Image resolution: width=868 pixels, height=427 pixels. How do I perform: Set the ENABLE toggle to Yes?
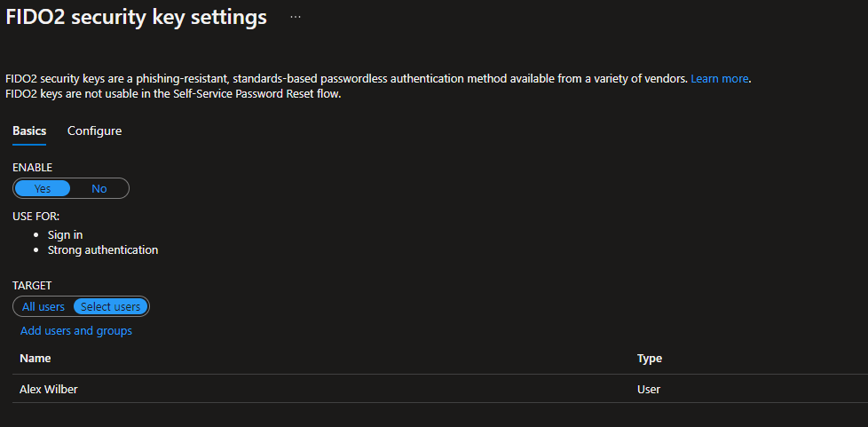43,188
